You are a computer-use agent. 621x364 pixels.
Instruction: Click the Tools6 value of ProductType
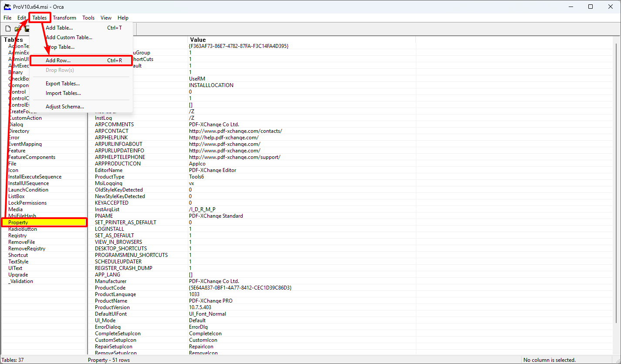pyautogui.click(x=196, y=177)
